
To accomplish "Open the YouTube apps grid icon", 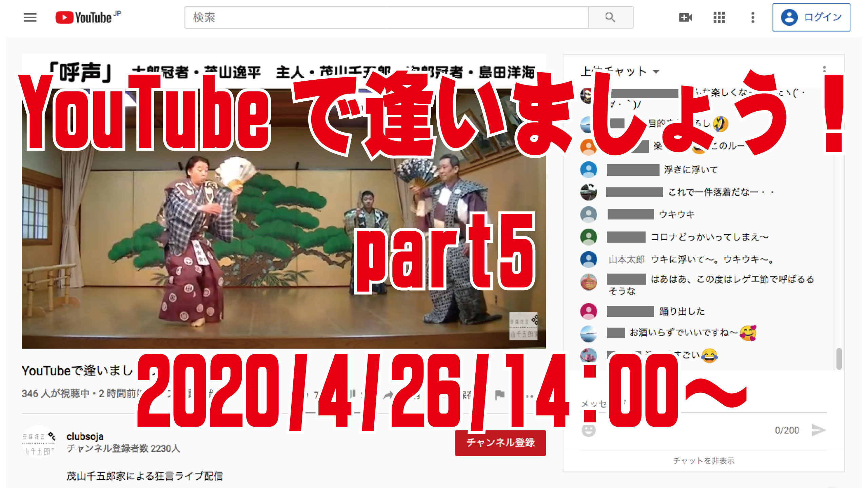I will tap(719, 18).
